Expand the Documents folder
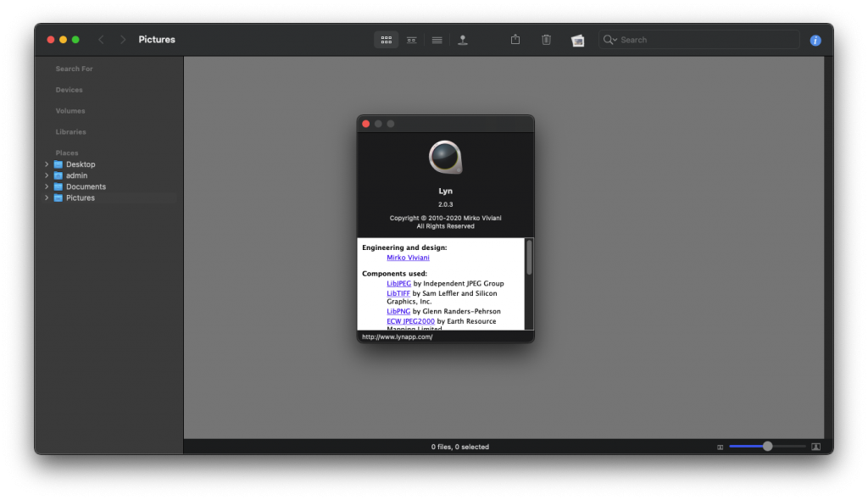The image size is (868, 500). (x=47, y=186)
